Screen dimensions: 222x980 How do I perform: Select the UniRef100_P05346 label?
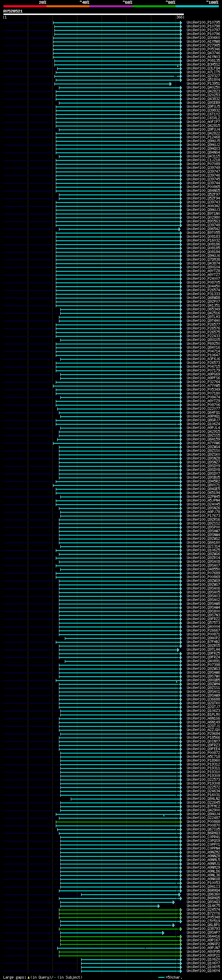click(x=203, y=49)
